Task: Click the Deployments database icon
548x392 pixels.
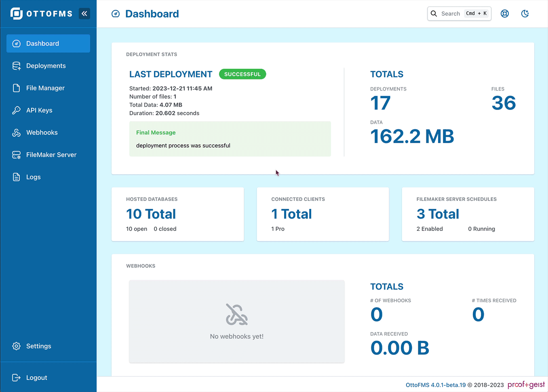Action: pos(17,66)
